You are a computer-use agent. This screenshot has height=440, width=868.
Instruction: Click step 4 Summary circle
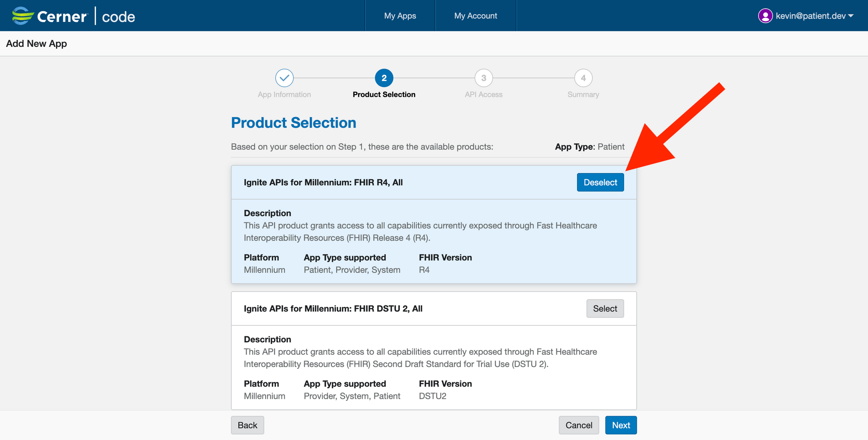tap(583, 78)
